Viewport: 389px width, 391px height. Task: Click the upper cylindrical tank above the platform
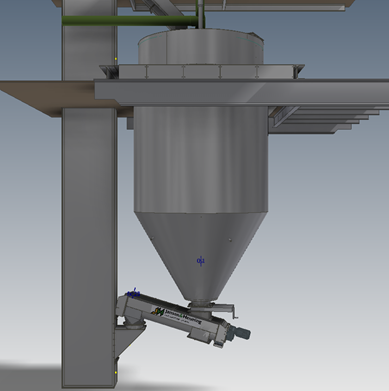(201, 47)
